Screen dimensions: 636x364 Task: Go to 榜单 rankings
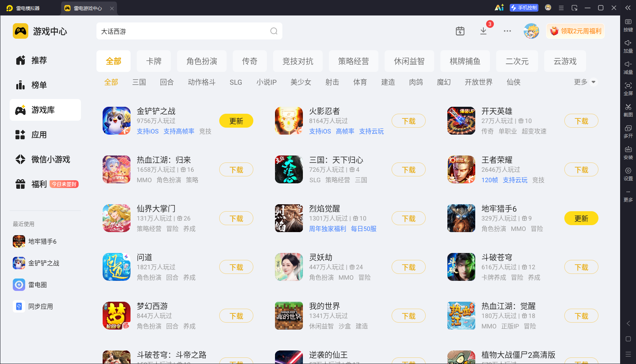pos(45,85)
